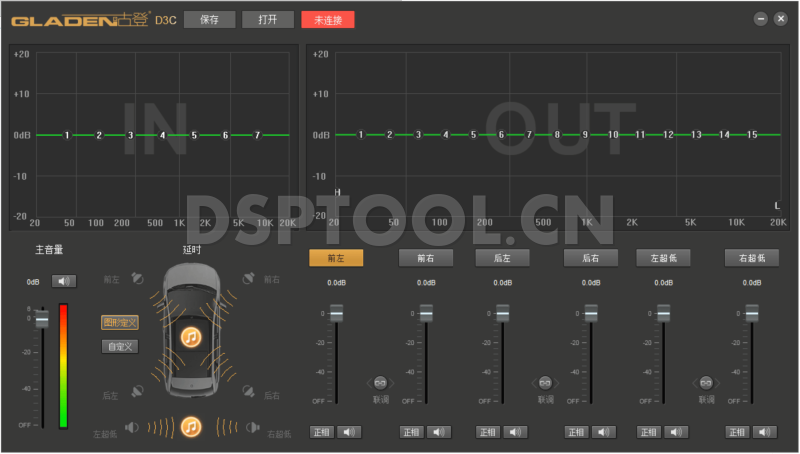
Task: Click the music note icon below the car
Action: pyautogui.click(x=191, y=427)
